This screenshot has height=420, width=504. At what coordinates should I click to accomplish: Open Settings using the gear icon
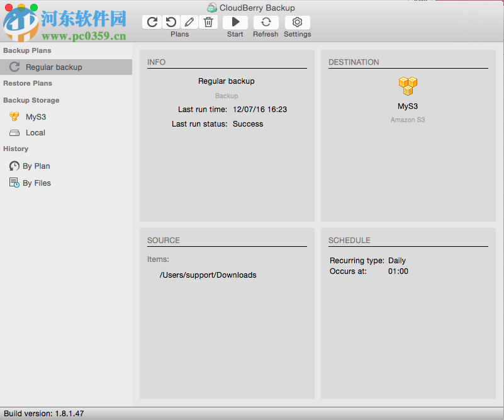tap(297, 22)
